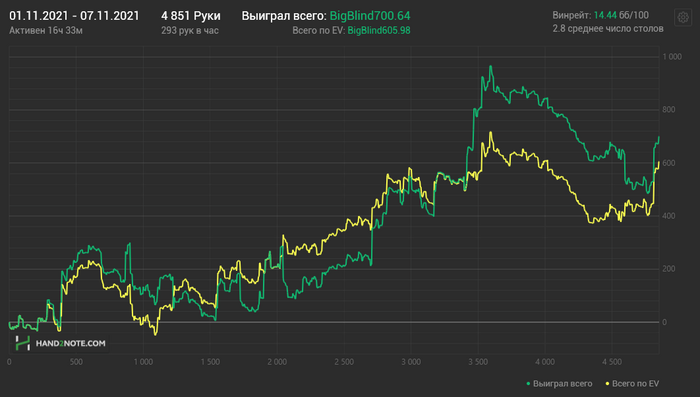Click the Всего по EV: header label
This screenshot has width=700, height=397.
pyautogui.click(x=318, y=30)
